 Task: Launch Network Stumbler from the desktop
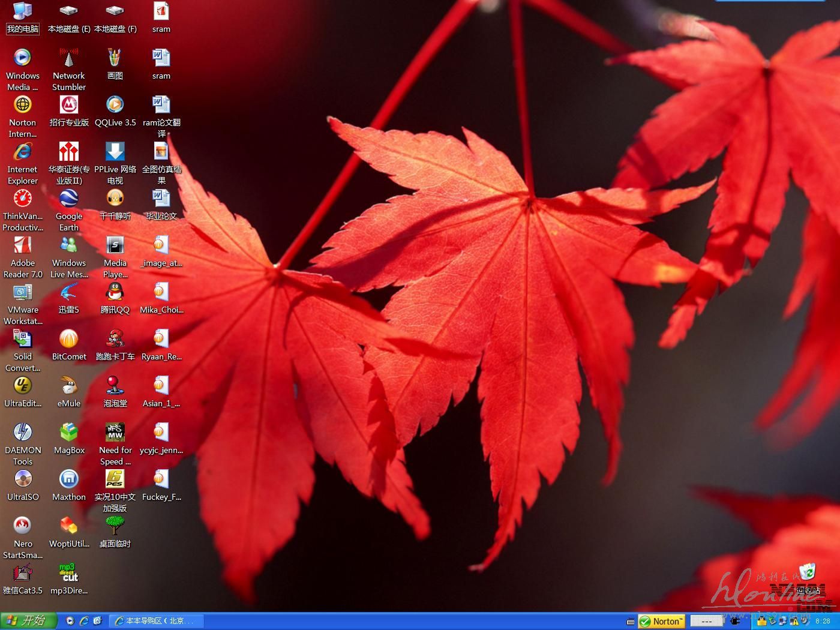tap(69, 59)
